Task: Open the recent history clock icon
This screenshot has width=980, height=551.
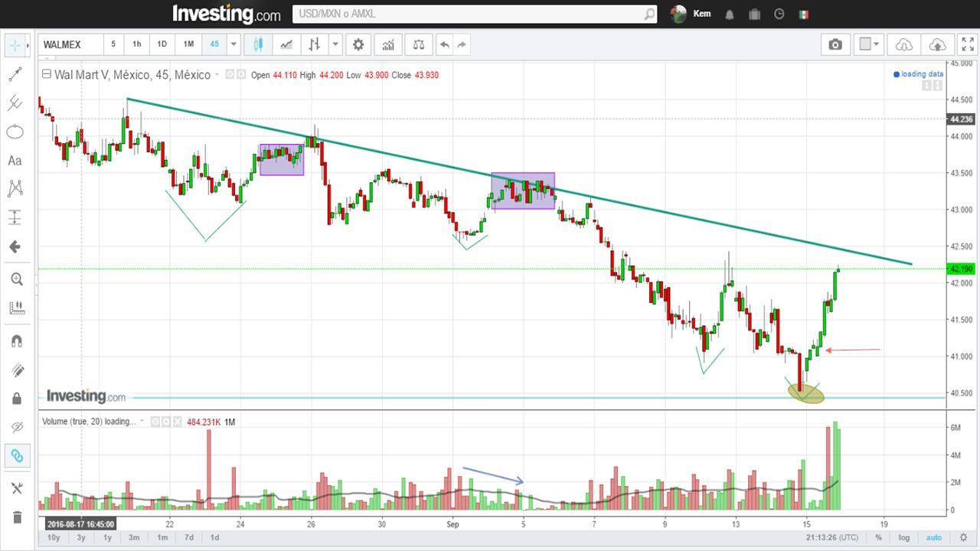Action: coord(779,14)
